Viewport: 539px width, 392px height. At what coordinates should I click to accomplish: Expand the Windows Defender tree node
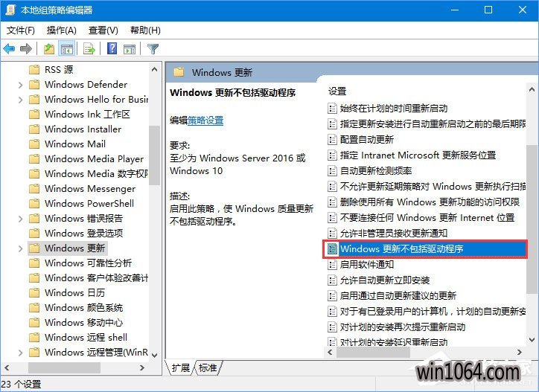coord(20,85)
